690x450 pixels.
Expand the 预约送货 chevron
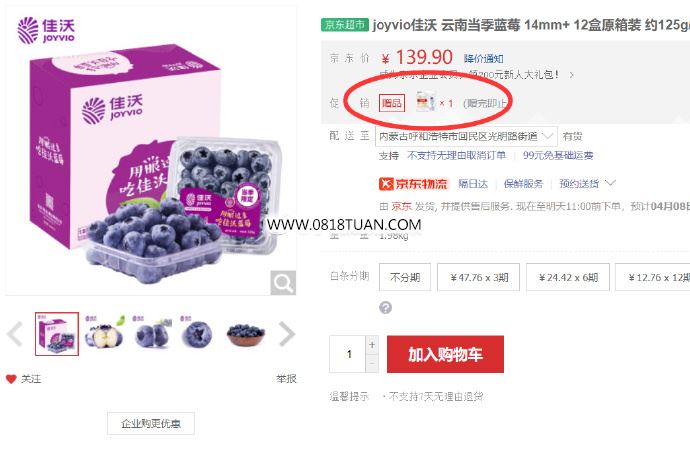point(610,183)
